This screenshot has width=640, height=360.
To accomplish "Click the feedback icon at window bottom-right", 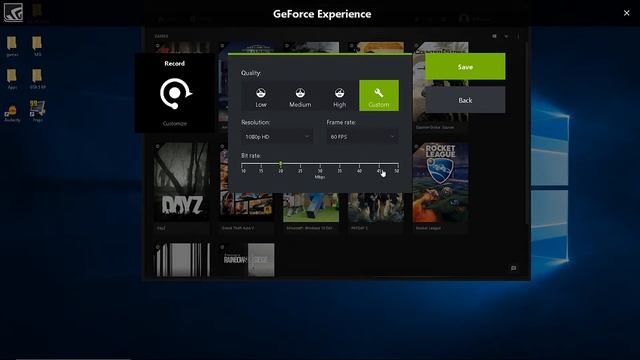I will [513, 268].
